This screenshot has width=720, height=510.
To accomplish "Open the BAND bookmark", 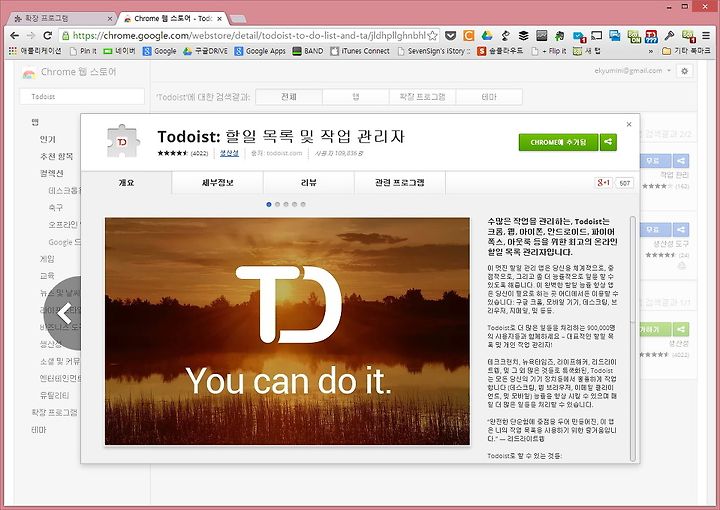I will [308, 51].
